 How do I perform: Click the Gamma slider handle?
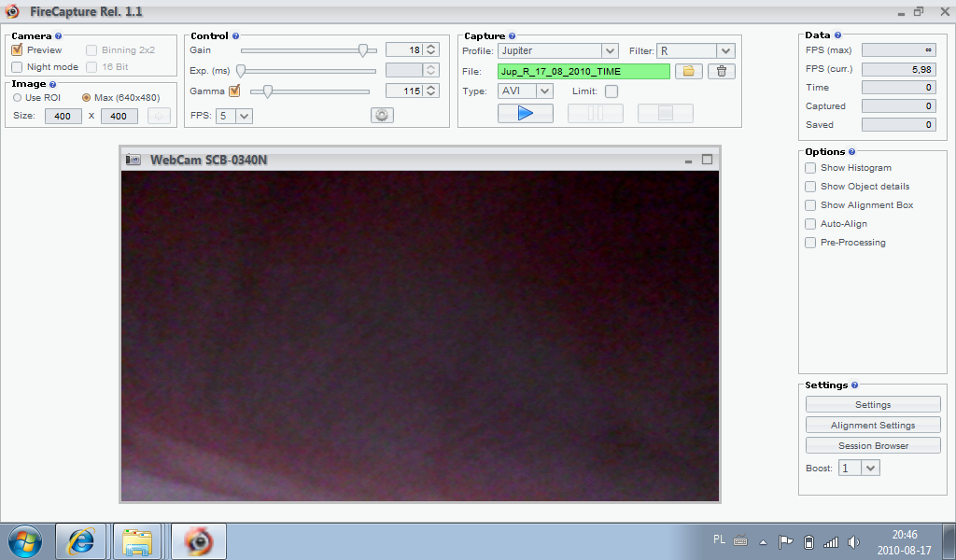coord(267,91)
